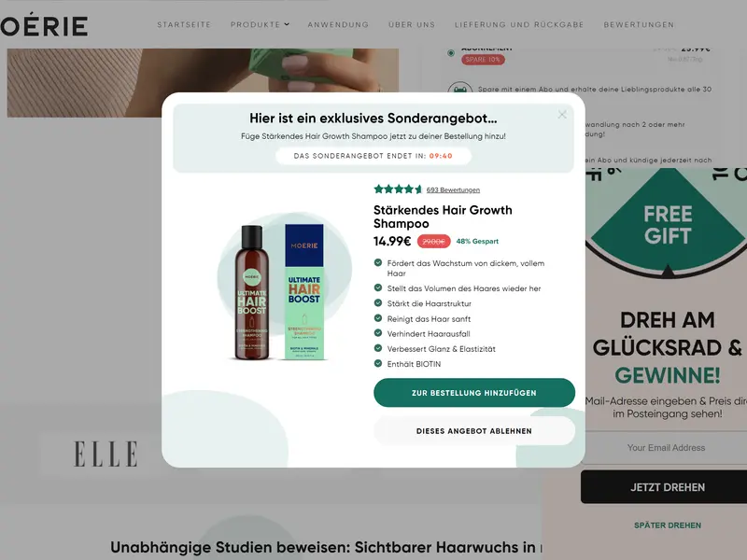Open the Startseite menu item
This screenshot has width=747, height=560.
click(184, 24)
